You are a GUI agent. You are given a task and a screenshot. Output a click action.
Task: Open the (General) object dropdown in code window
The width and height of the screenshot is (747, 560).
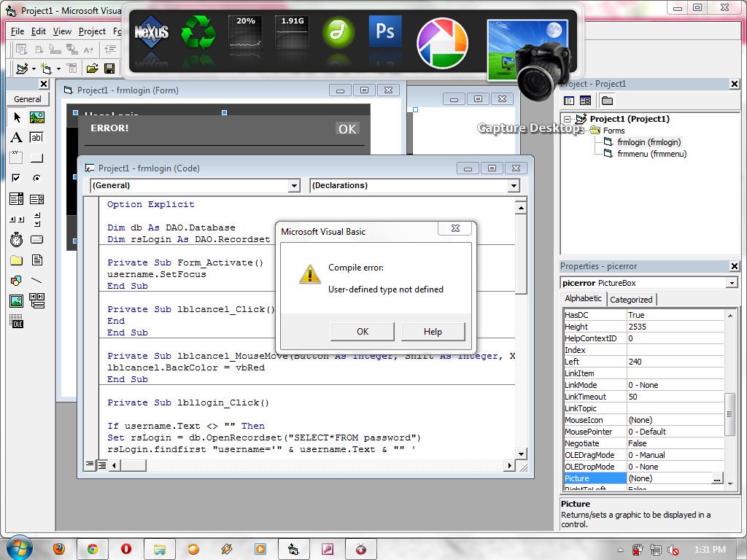tap(295, 186)
